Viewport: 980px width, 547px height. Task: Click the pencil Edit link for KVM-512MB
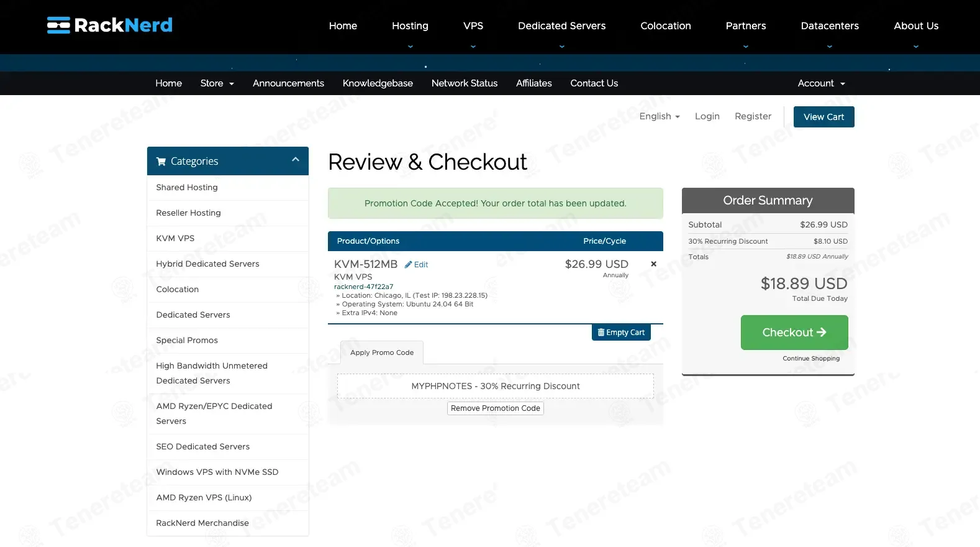pos(416,265)
